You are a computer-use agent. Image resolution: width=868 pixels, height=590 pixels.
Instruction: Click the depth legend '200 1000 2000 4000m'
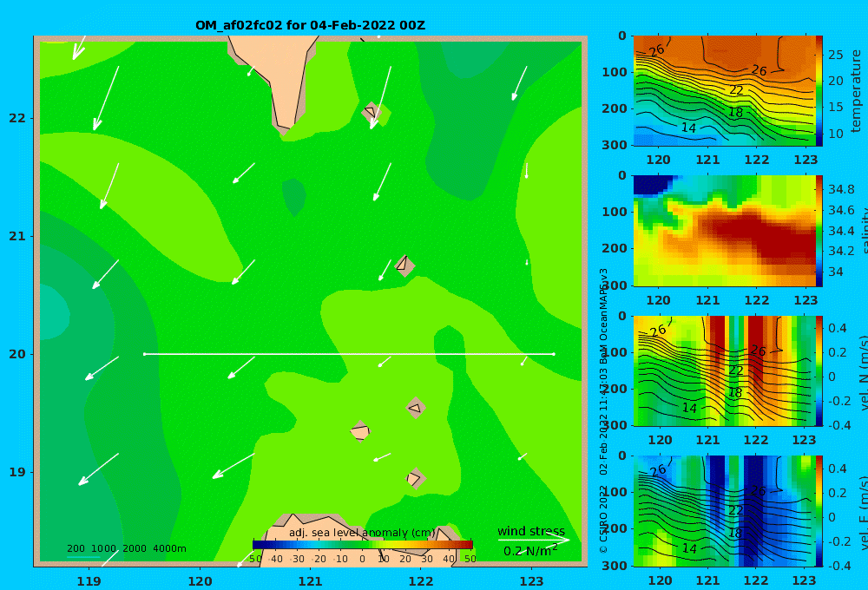click(126, 548)
